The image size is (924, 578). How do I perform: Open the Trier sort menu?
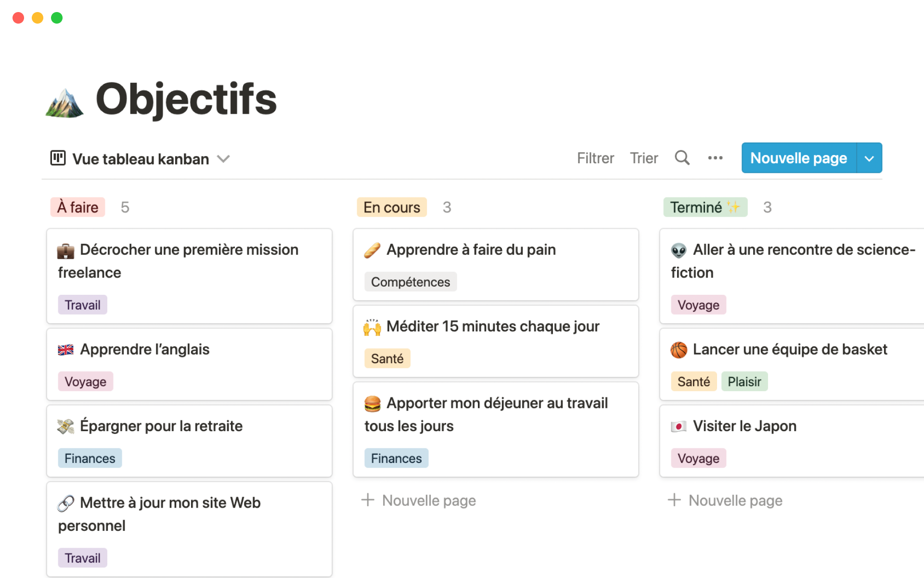pos(643,158)
